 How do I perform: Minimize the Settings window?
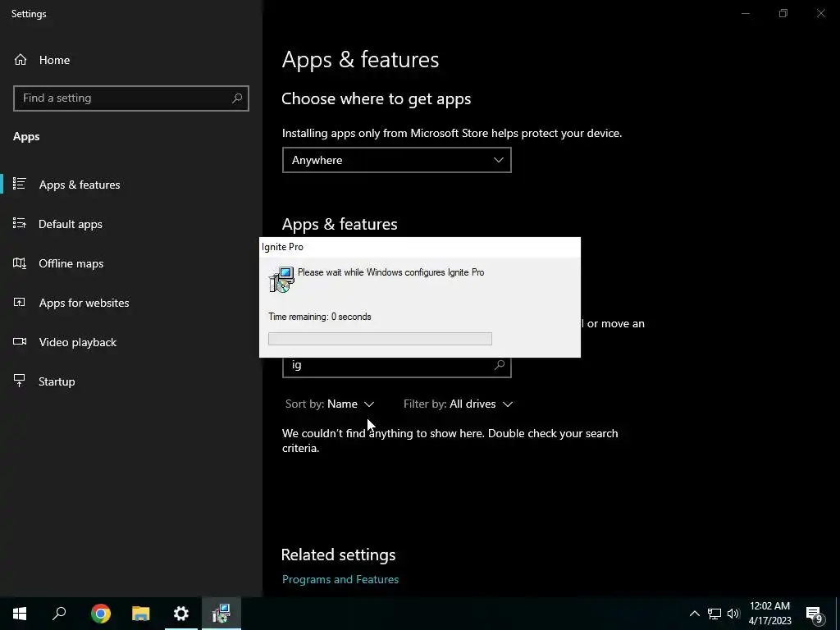746,13
